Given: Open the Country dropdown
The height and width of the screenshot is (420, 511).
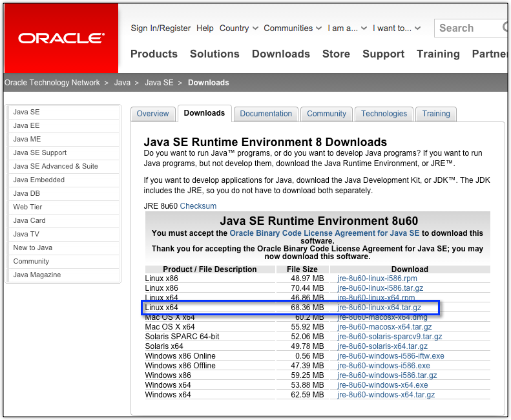Looking at the screenshot, I should tap(238, 28).
